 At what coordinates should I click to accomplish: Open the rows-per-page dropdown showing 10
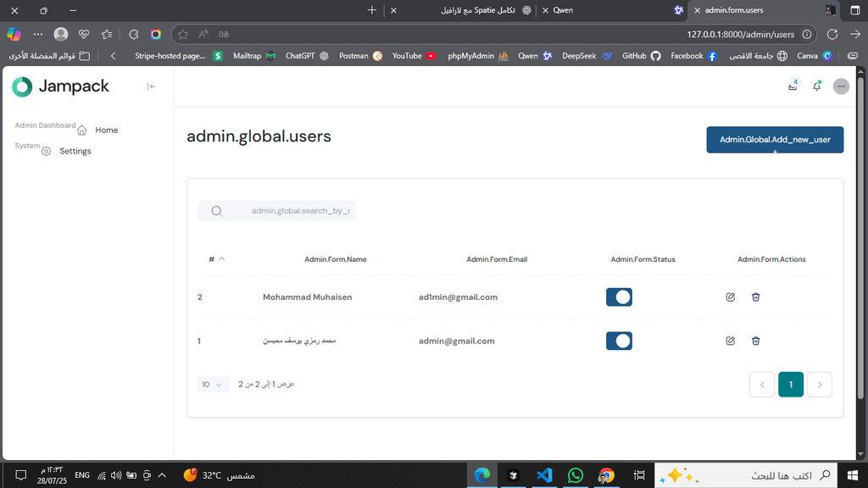(x=214, y=385)
